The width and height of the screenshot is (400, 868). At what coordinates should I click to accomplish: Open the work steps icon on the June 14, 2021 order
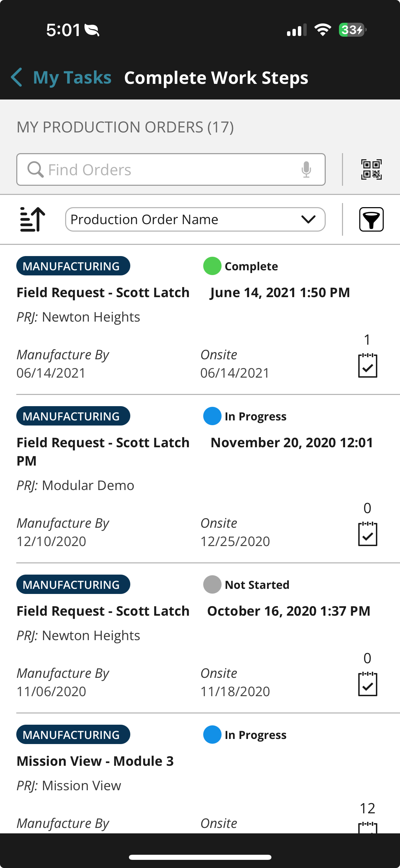(367, 365)
